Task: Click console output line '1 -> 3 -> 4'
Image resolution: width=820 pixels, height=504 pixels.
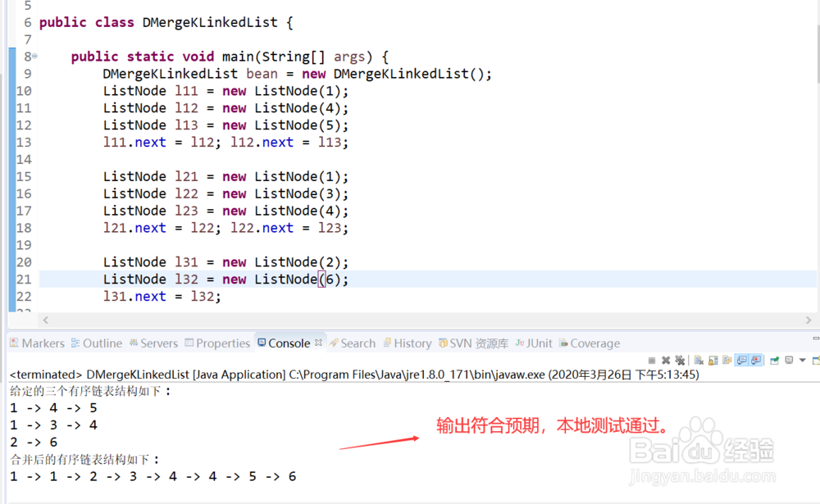Action: (53, 425)
